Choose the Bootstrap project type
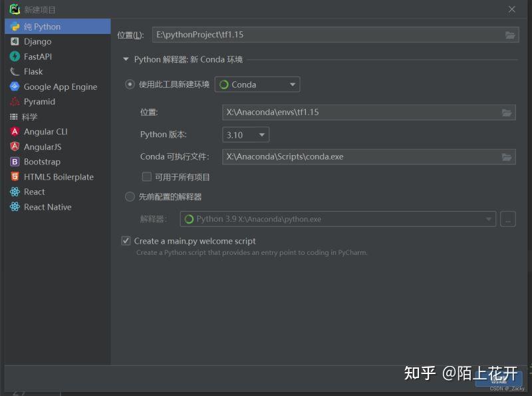 pos(41,162)
